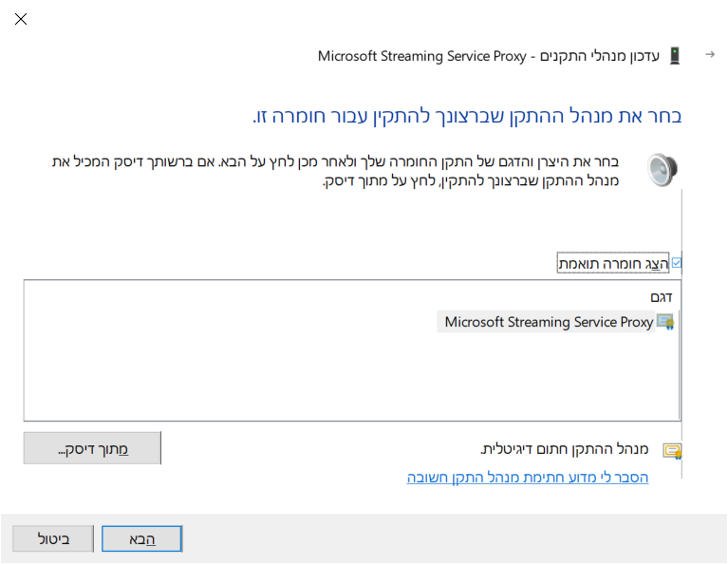
Task: Click the speaker icon beside the instructions
Action: (663, 169)
